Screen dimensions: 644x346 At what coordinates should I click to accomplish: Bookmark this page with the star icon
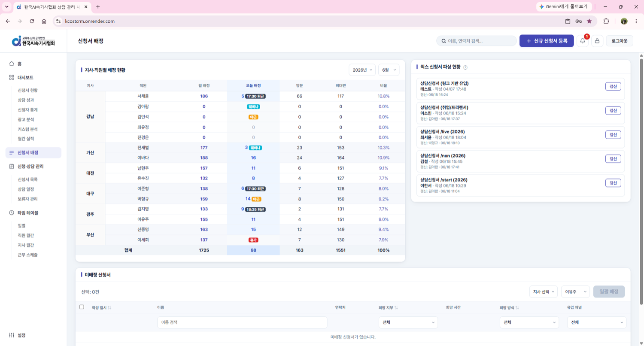[x=589, y=21]
